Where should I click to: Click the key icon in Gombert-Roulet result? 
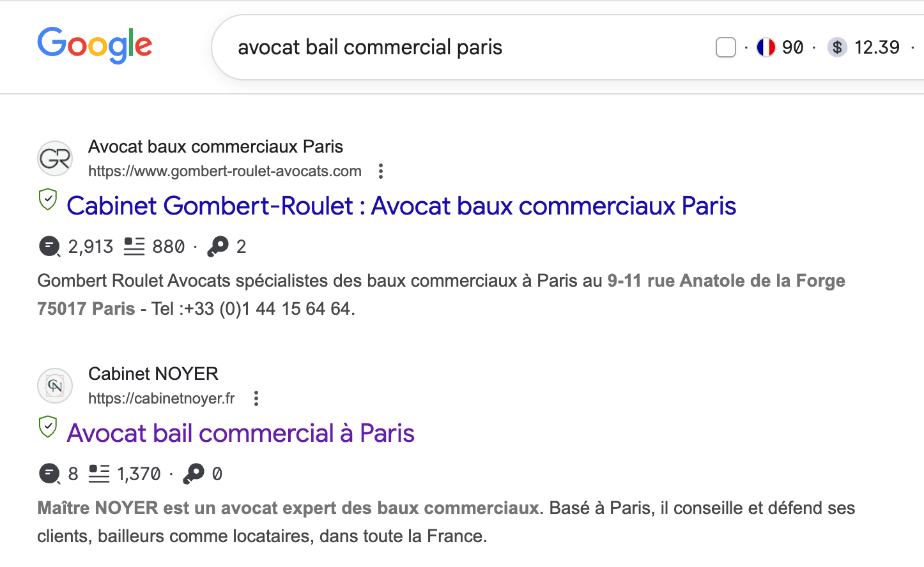point(218,246)
